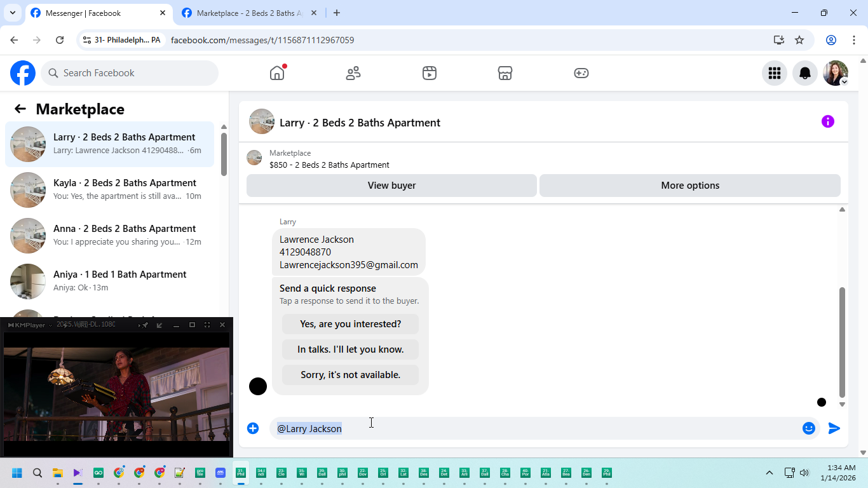Open the apartment listing thumbnail in header

[262, 121]
